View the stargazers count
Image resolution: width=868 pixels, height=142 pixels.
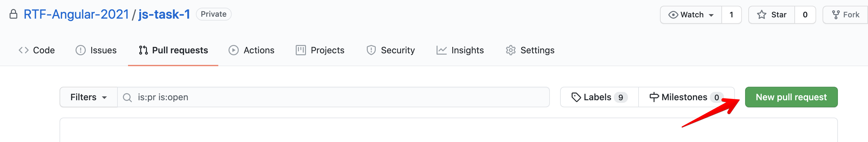coord(805,15)
